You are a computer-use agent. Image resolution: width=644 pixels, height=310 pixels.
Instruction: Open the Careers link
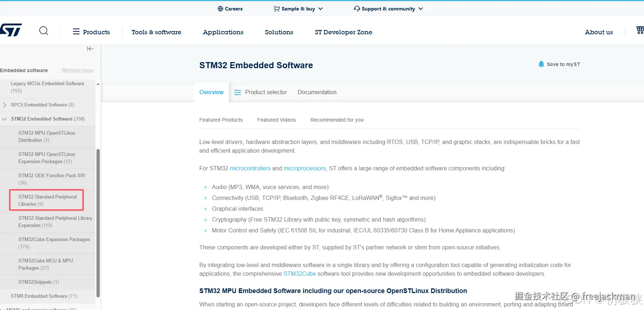point(230,9)
